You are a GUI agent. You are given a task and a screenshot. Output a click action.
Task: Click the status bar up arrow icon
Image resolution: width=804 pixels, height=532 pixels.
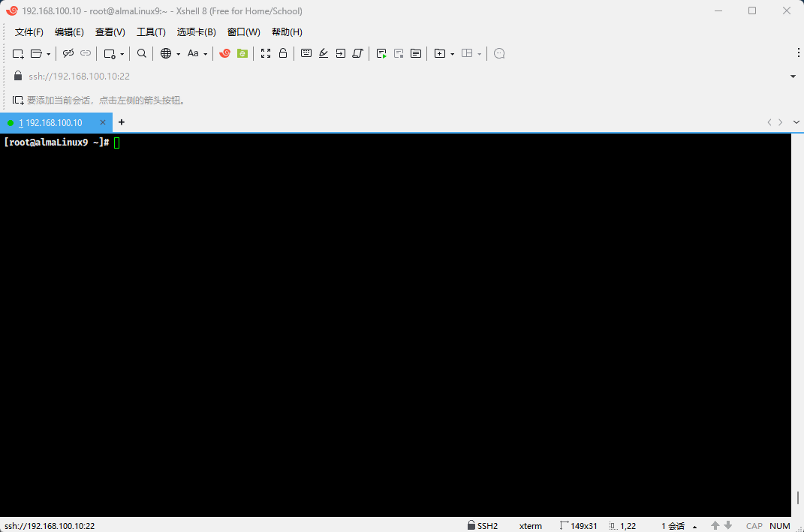pos(715,525)
